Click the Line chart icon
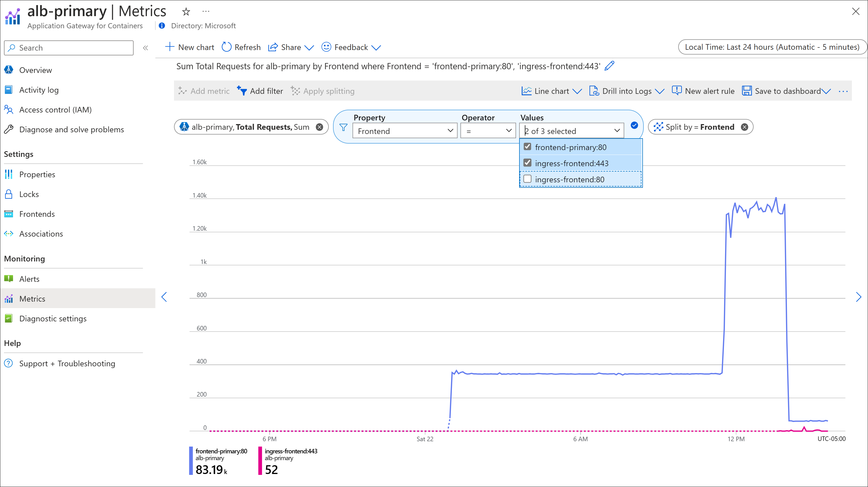The height and width of the screenshot is (487, 868). pyautogui.click(x=526, y=91)
